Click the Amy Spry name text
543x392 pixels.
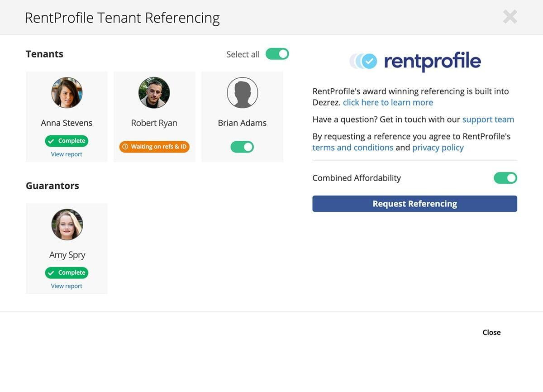pos(67,255)
